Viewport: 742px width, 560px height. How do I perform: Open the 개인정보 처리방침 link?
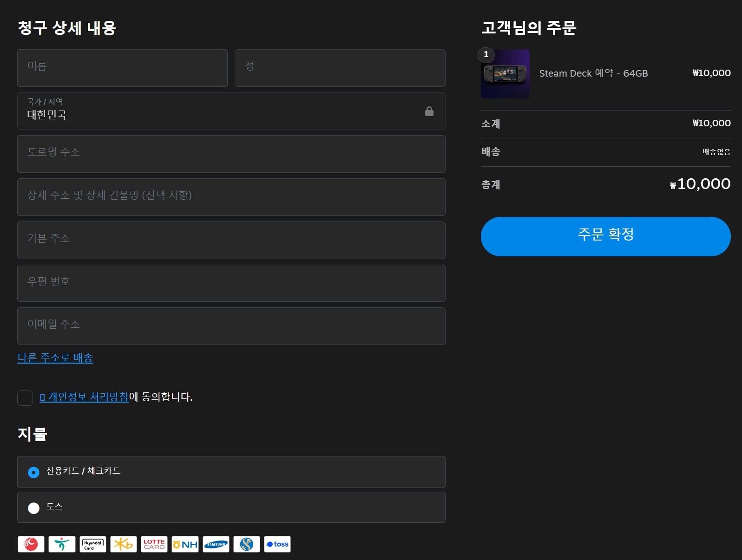[x=84, y=397]
